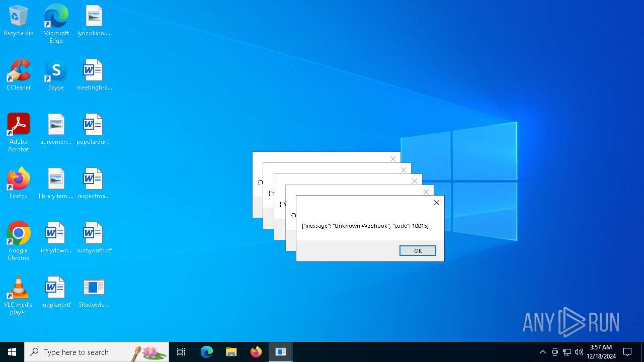The width and height of the screenshot is (644, 362).
Task: Launch VLC media player shortcut
Action: [x=19, y=295]
